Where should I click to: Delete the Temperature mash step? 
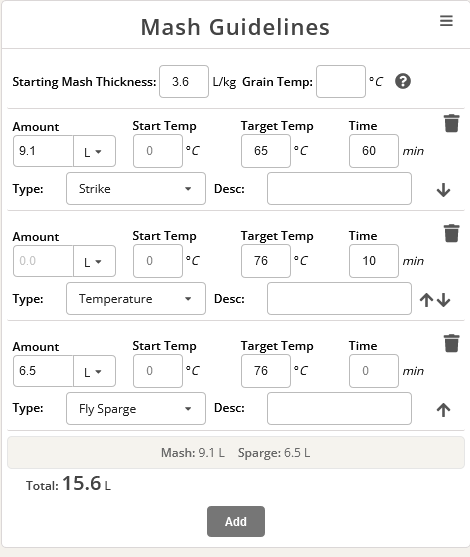(452, 233)
